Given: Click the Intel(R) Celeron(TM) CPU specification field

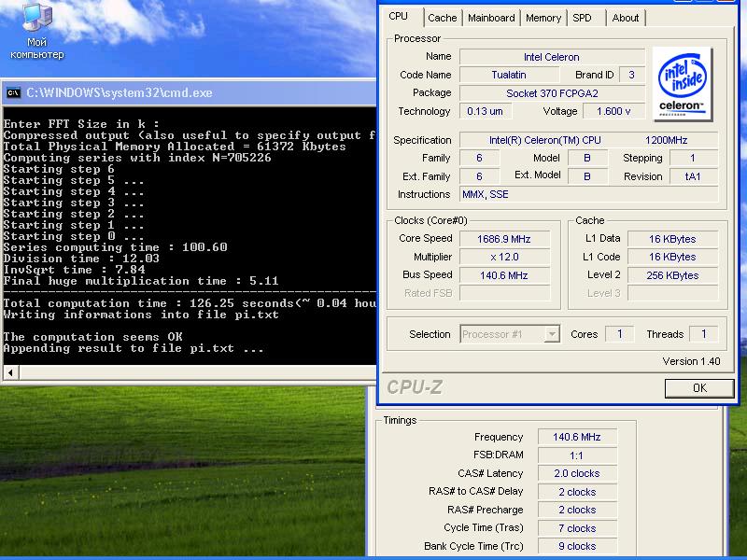Looking at the screenshot, I should click(588, 140).
